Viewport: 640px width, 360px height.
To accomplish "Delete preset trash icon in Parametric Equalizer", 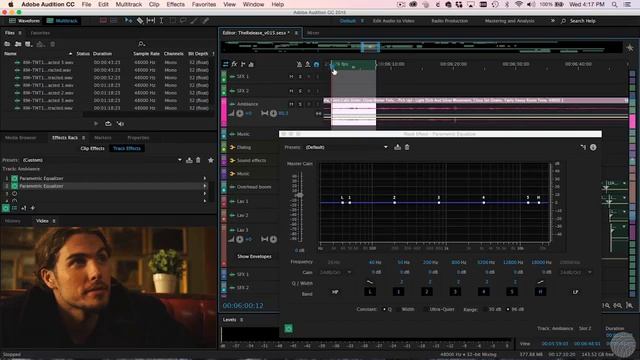I will pyautogui.click(x=407, y=147).
